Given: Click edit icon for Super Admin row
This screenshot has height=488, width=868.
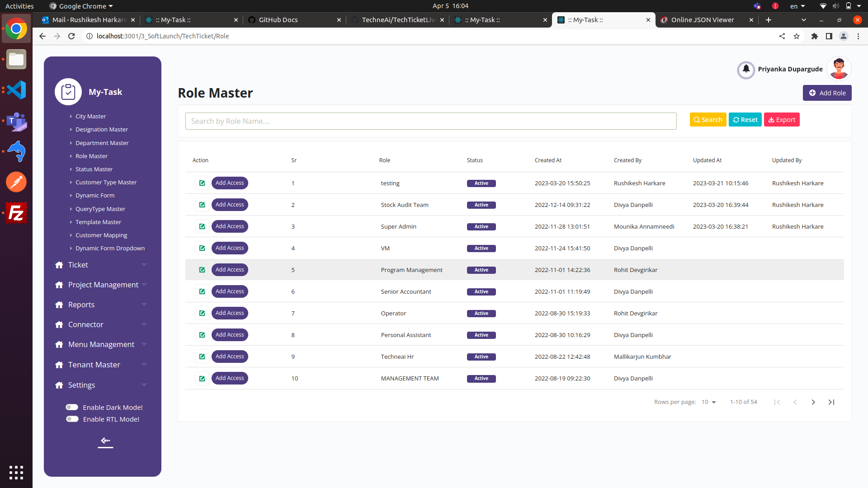Looking at the screenshot, I should [x=202, y=226].
